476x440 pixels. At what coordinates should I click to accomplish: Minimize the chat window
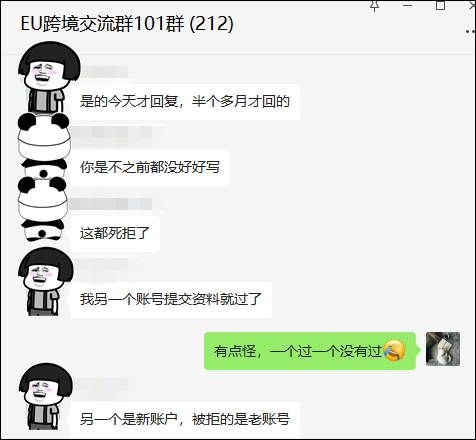407,5
